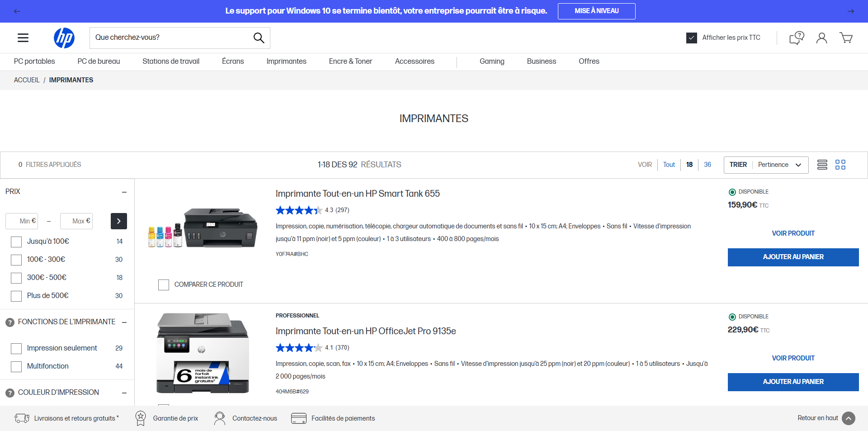Open the Imprimantes menu item
The width and height of the screenshot is (868, 431).
(286, 61)
